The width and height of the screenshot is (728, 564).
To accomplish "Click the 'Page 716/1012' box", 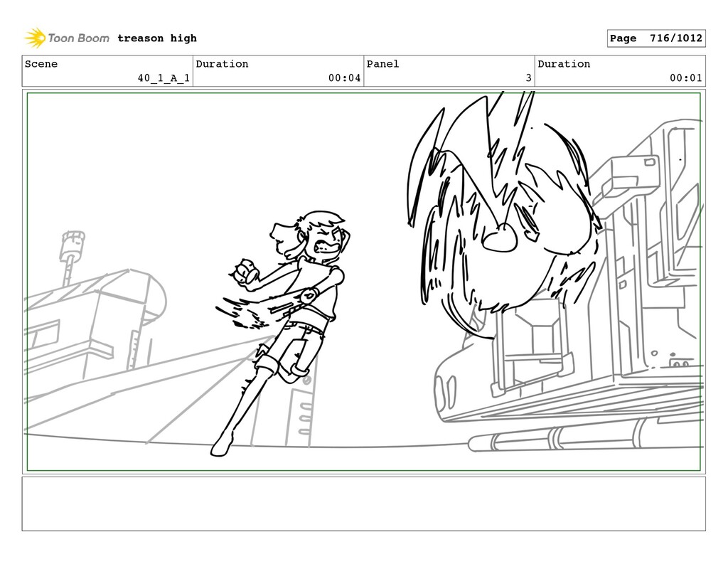I will point(656,38).
